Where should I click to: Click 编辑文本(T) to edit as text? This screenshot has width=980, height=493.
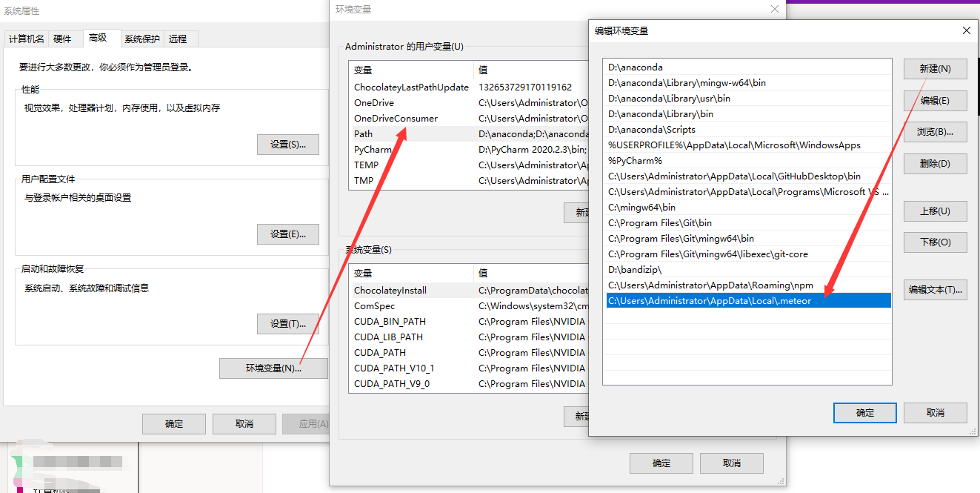pos(935,288)
